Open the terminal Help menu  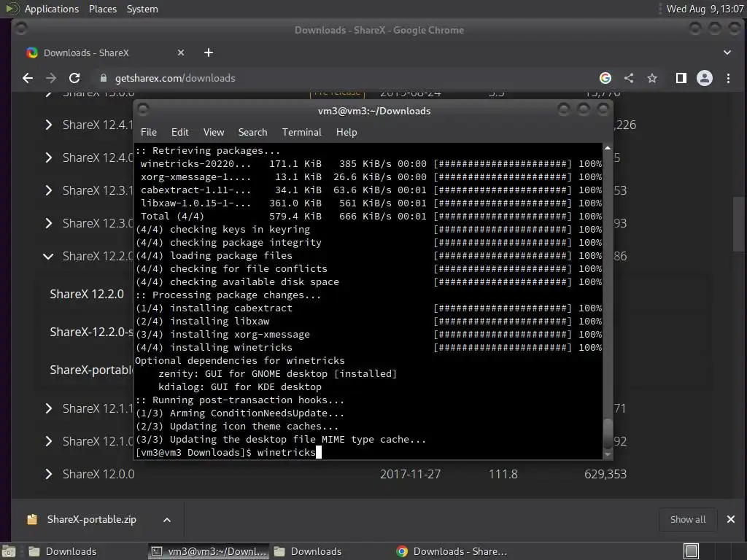pos(347,133)
